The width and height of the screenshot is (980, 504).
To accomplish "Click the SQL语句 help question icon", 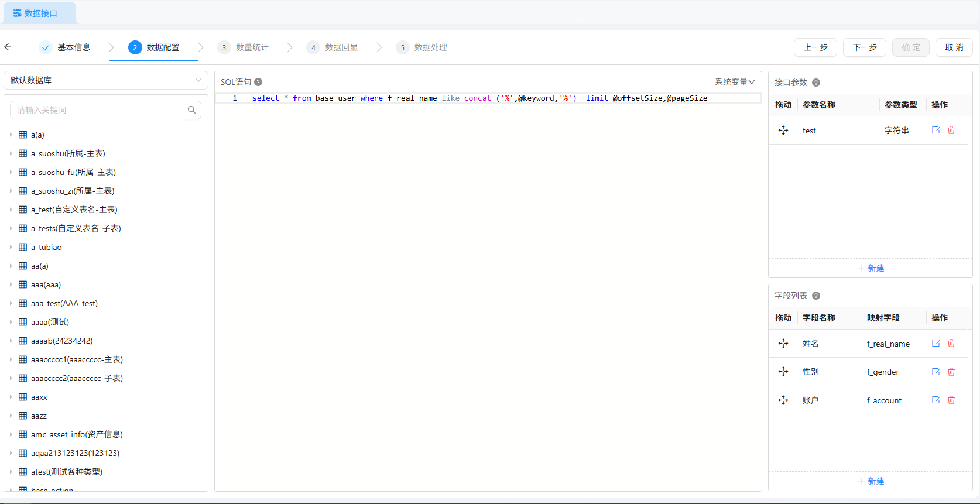I will click(x=258, y=82).
